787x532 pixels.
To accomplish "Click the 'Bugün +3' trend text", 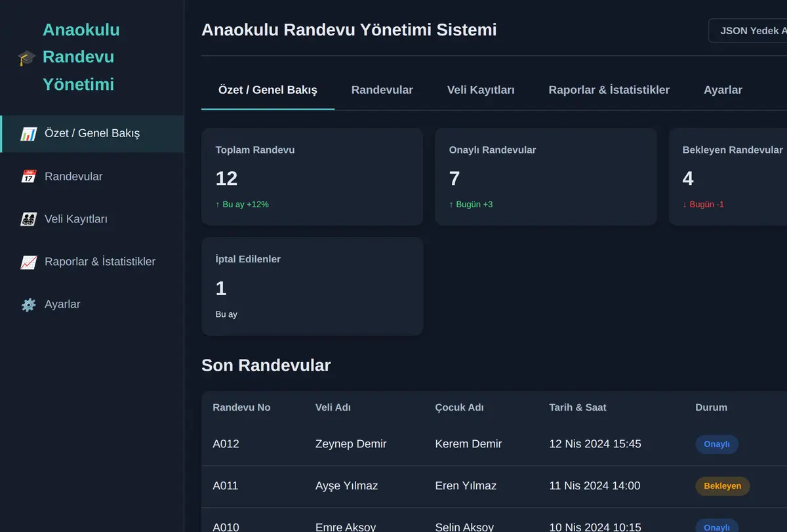I will pos(471,205).
